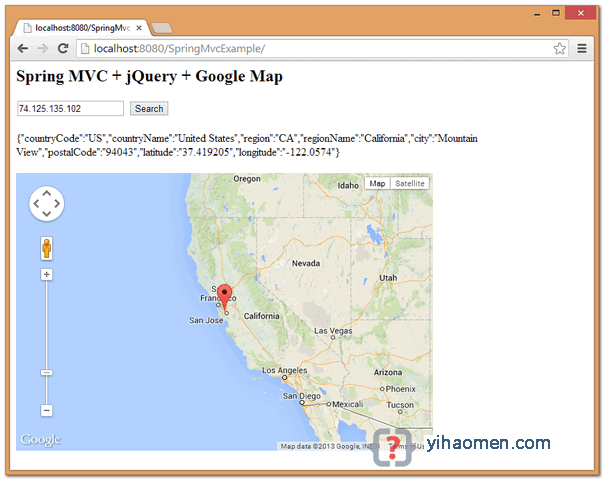604x480 pixels.
Task: Switch to Map view type
Action: [377, 183]
